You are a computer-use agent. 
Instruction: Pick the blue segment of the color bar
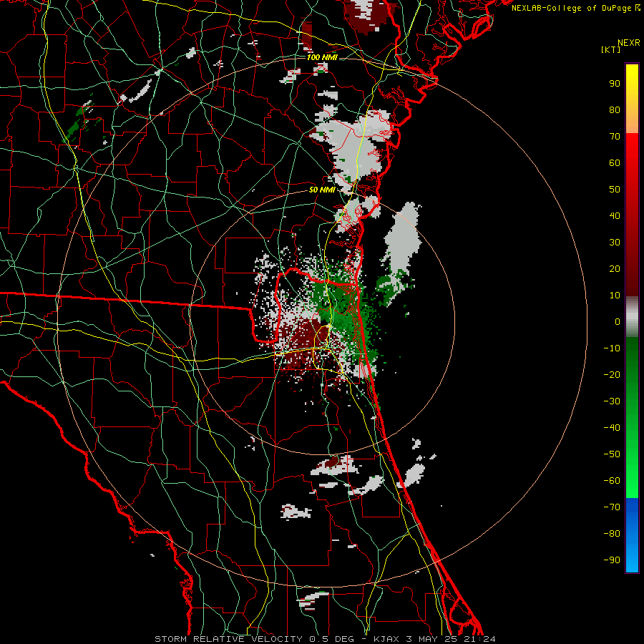point(632,535)
